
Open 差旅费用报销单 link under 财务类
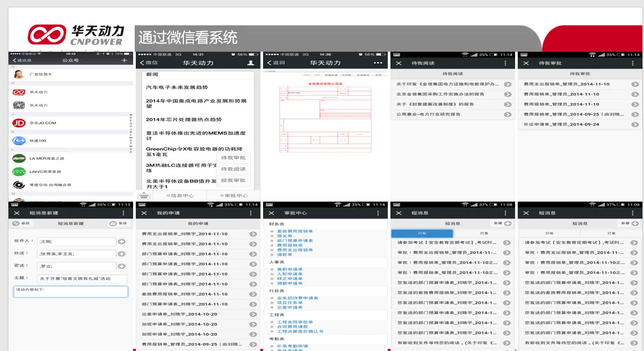pyautogui.click(x=295, y=231)
